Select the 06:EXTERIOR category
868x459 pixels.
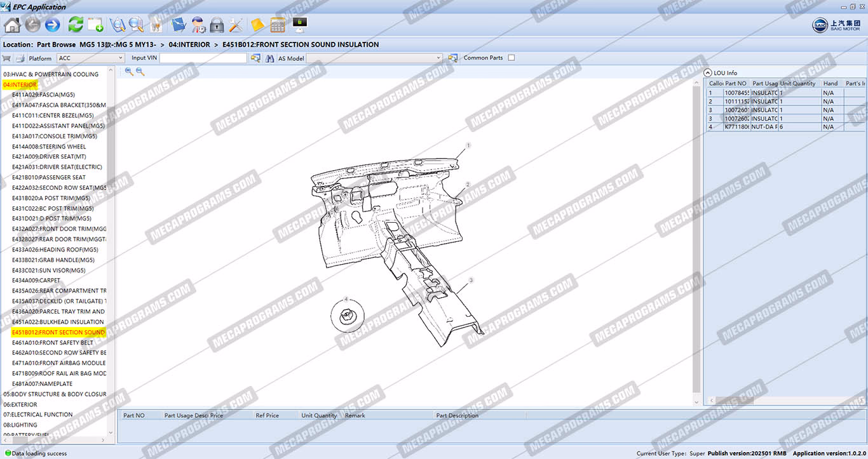20,404
